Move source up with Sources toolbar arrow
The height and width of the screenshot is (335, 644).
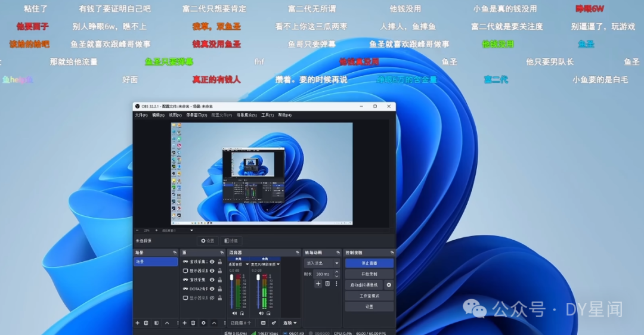214,323
